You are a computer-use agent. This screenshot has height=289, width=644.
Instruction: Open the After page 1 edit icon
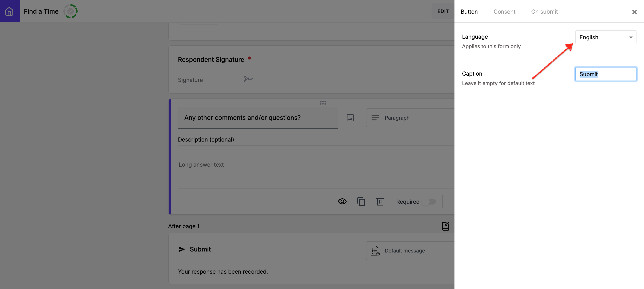click(x=445, y=226)
